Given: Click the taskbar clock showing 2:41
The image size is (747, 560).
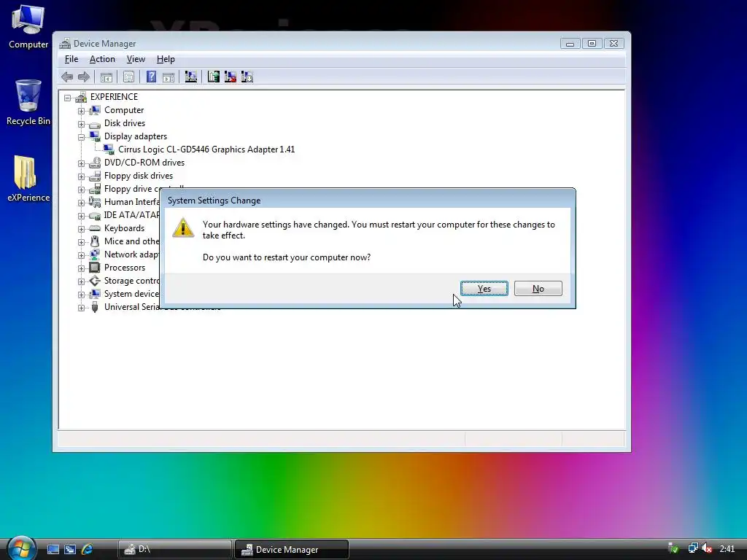Looking at the screenshot, I should tap(727, 549).
